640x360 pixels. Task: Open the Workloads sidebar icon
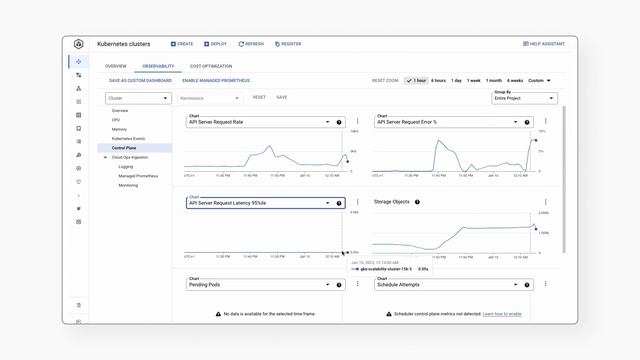click(78, 75)
